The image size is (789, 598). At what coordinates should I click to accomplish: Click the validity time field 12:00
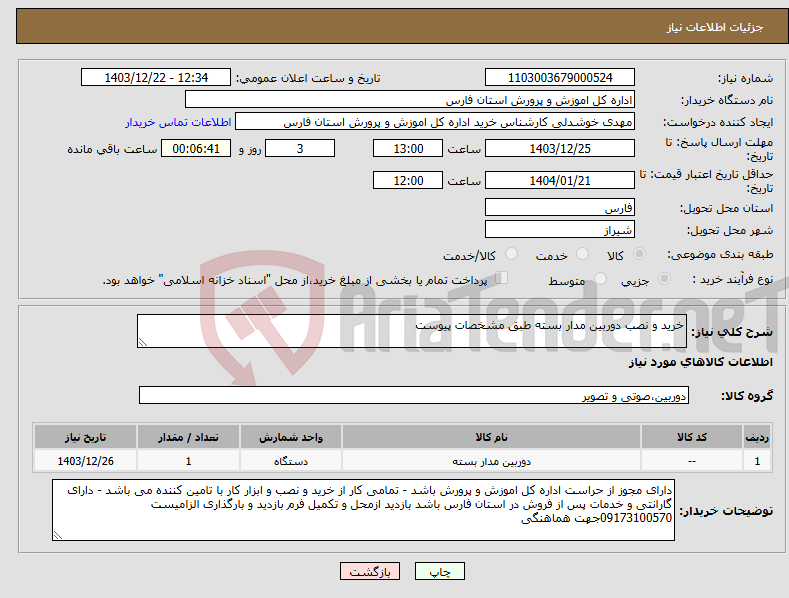click(408, 180)
